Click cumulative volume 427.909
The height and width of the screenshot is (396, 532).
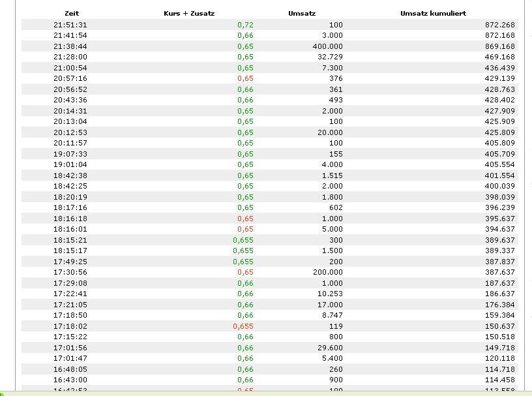click(x=500, y=111)
